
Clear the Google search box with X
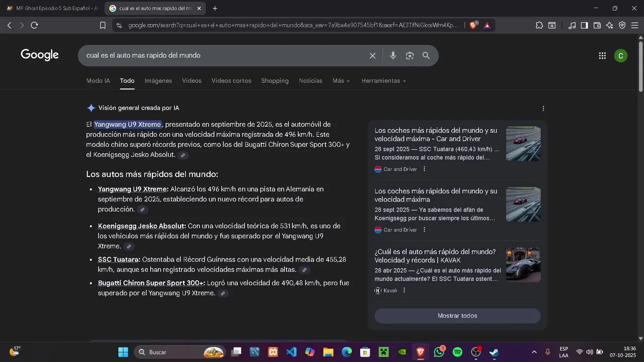pyautogui.click(x=372, y=56)
